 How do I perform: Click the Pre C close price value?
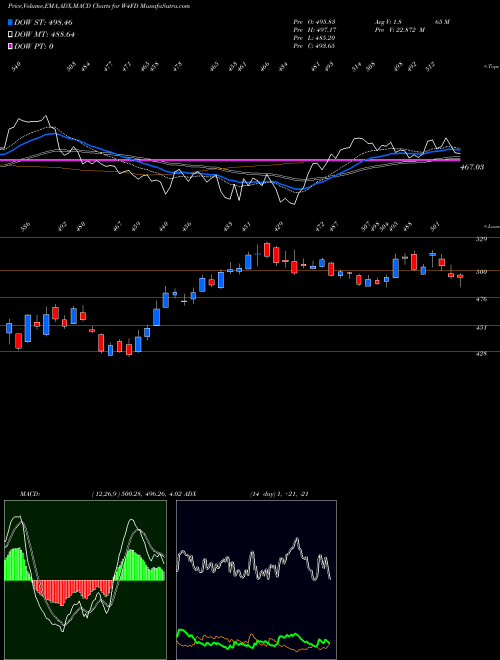tap(314, 46)
